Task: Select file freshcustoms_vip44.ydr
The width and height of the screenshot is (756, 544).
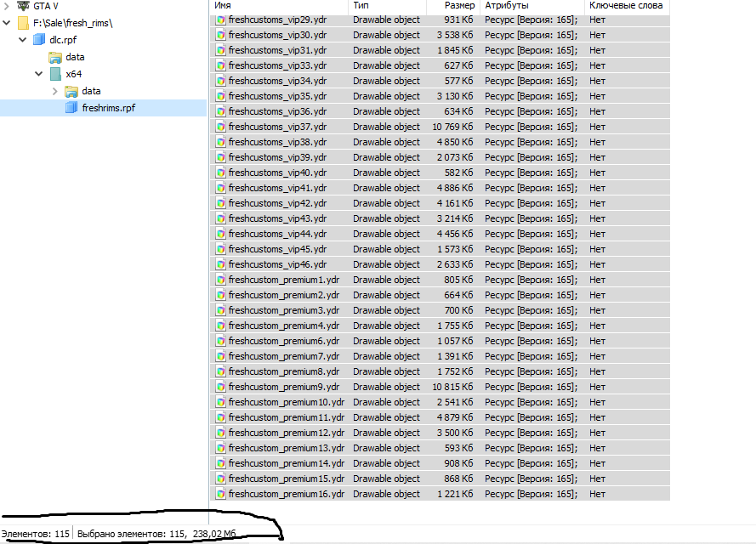Action: click(x=278, y=234)
